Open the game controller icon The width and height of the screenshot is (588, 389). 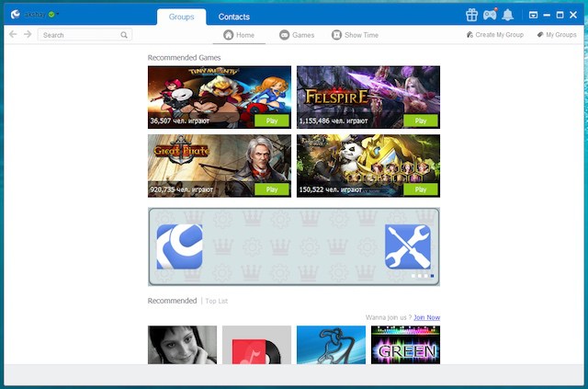click(490, 15)
